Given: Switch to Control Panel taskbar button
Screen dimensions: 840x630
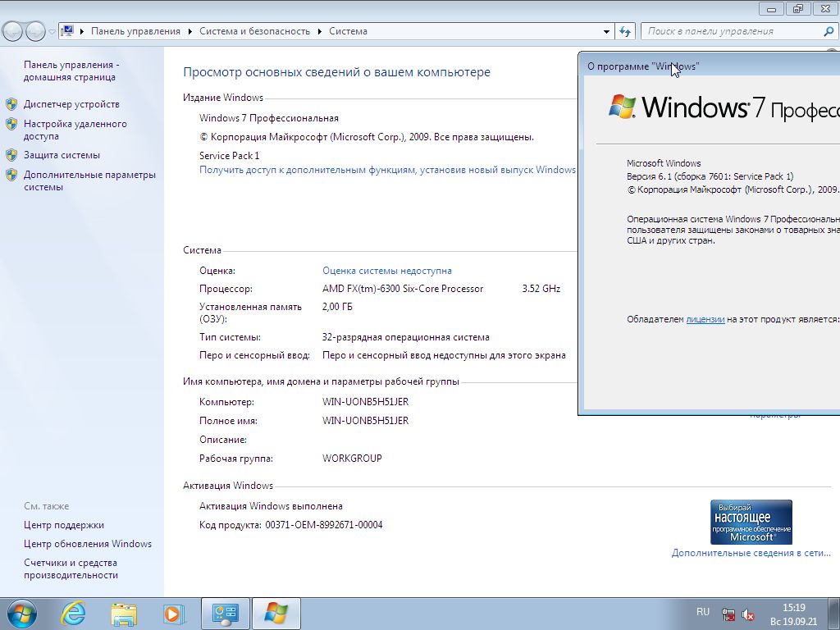Looking at the screenshot, I should [x=226, y=614].
